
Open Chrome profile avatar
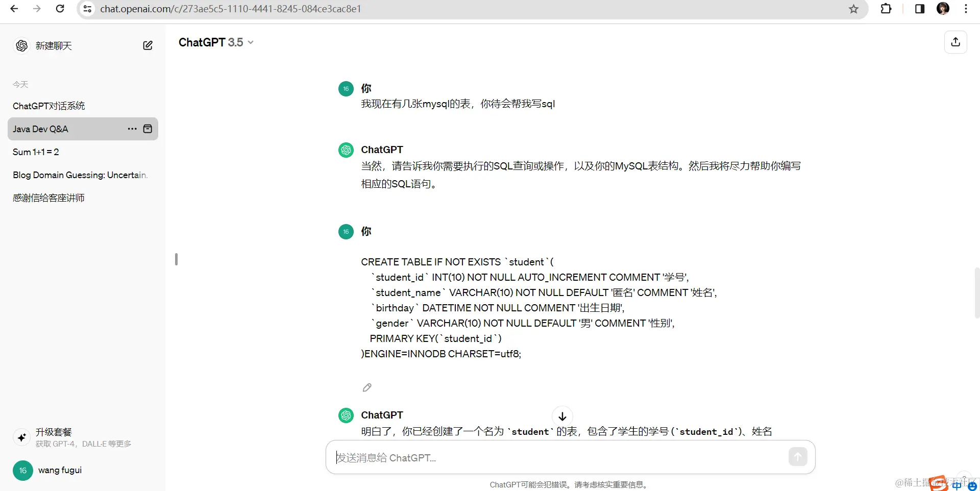click(943, 9)
